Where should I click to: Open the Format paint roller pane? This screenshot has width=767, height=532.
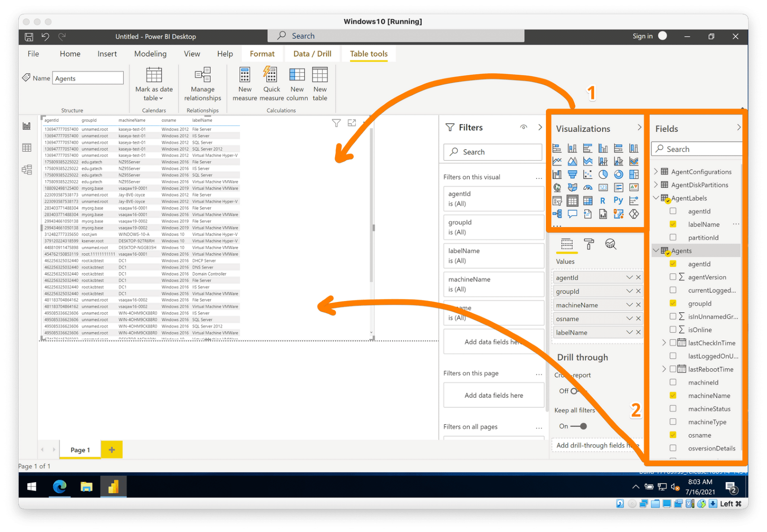(589, 244)
